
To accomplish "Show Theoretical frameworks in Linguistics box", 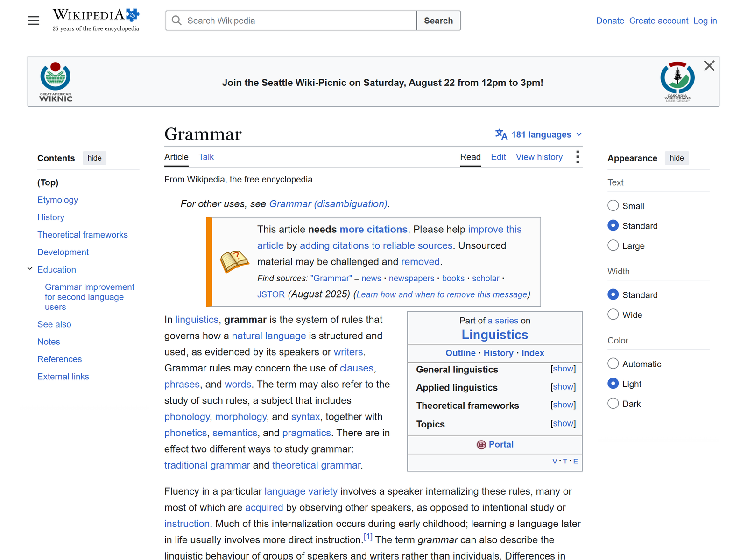I will (x=563, y=405).
